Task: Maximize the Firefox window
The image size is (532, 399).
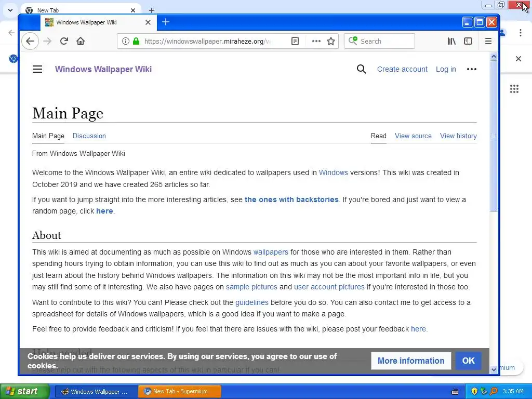Action: click(480, 22)
